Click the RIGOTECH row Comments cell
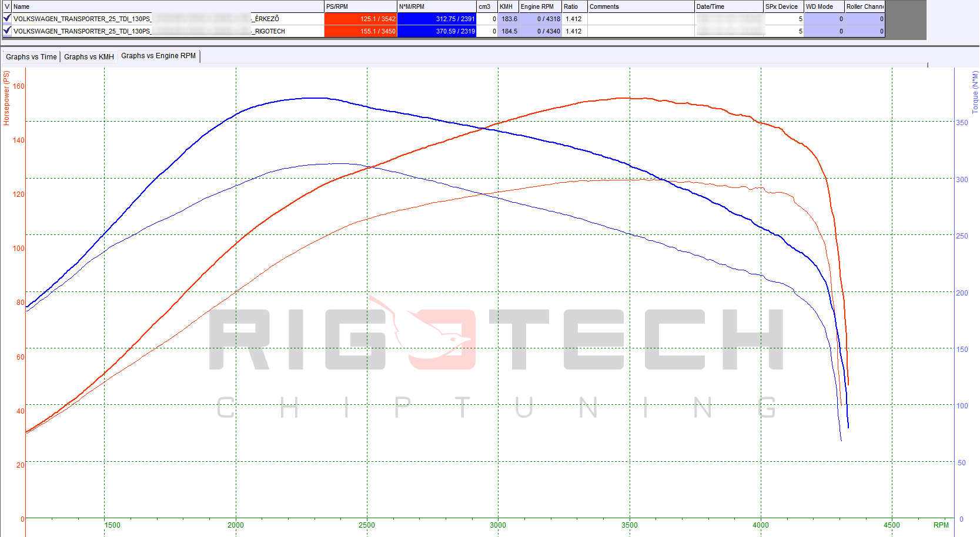The image size is (980, 537). pyautogui.click(x=641, y=31)
